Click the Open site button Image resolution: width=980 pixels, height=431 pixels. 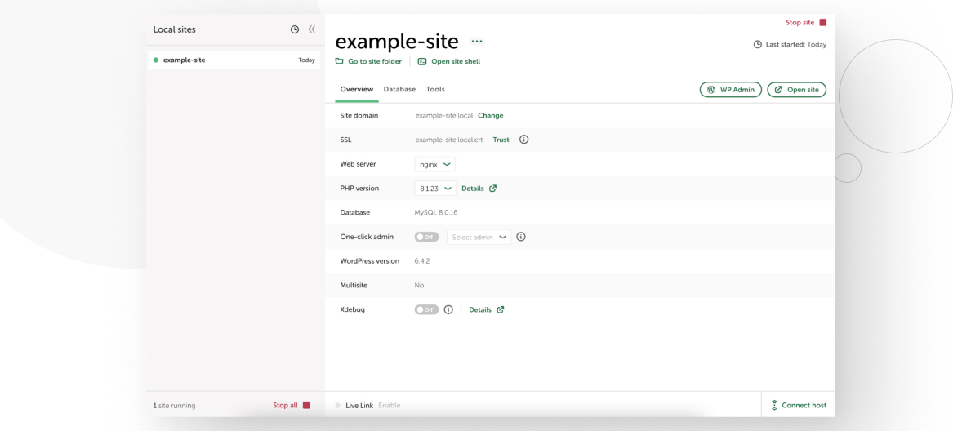796,90
